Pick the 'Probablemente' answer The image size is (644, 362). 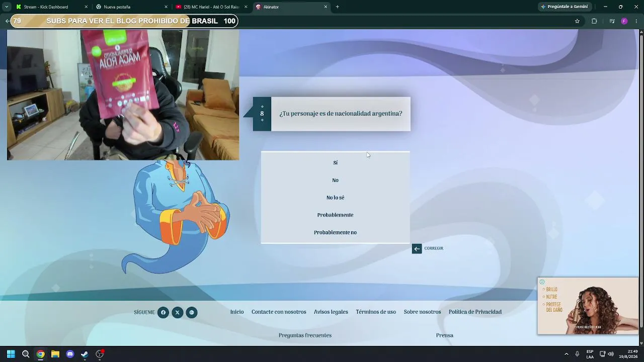(335, 215)
